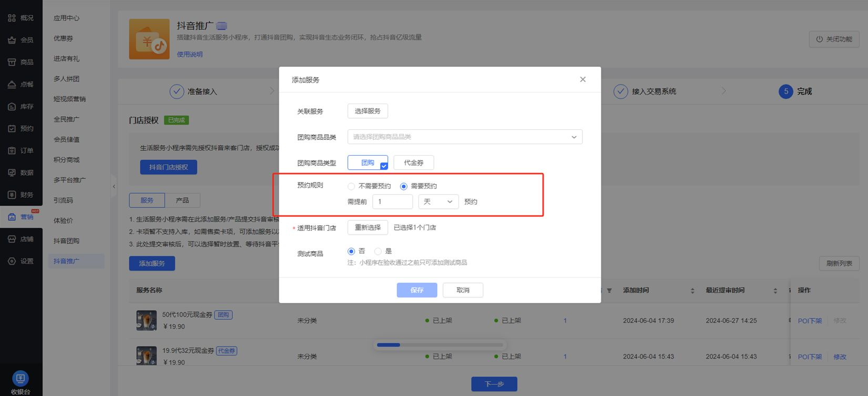The width and height of the screenshot is (868, 396).
Task: Open the 团购商品品类 dropdown
Action: (465, 137)
